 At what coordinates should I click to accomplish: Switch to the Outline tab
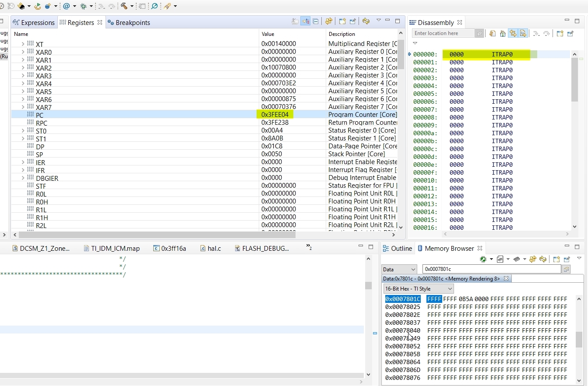tap(397, 248)
